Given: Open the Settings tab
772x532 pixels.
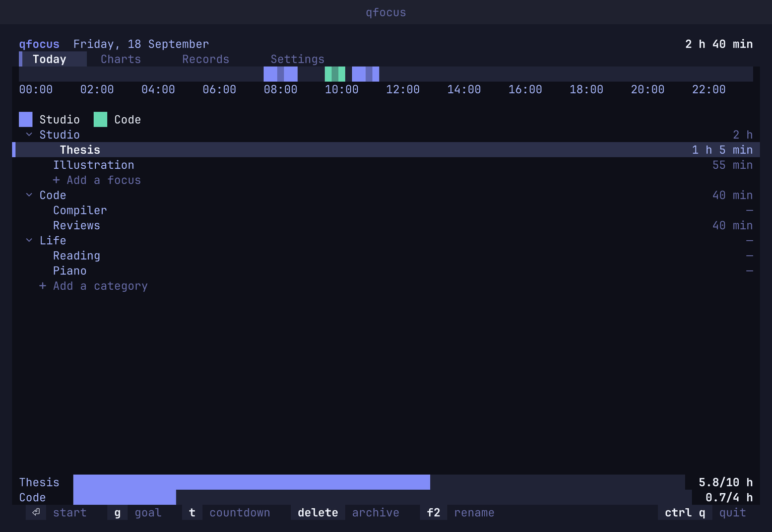Looking at the screenshot, I should click(x=297, y=59).
